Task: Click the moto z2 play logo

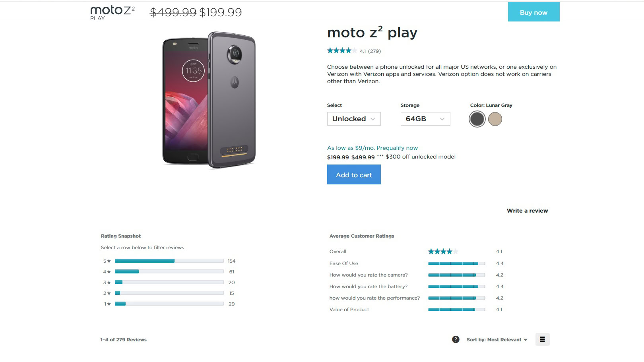Action: pos(112,12)
